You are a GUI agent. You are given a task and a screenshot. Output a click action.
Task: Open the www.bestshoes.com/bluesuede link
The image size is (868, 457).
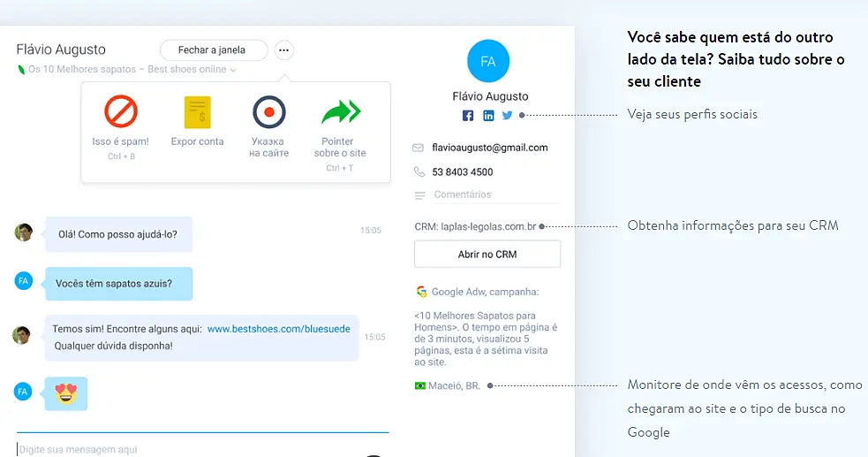coord(278,329)
